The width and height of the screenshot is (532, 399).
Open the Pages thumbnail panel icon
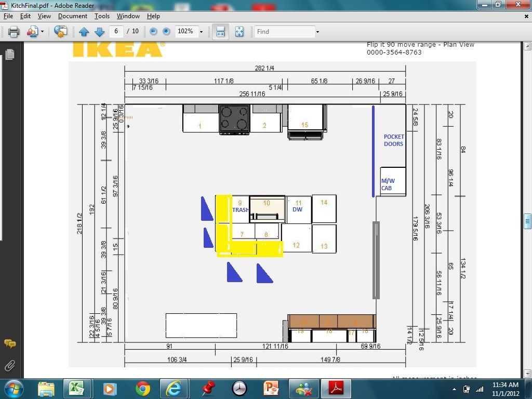click(x=9, y=54)
